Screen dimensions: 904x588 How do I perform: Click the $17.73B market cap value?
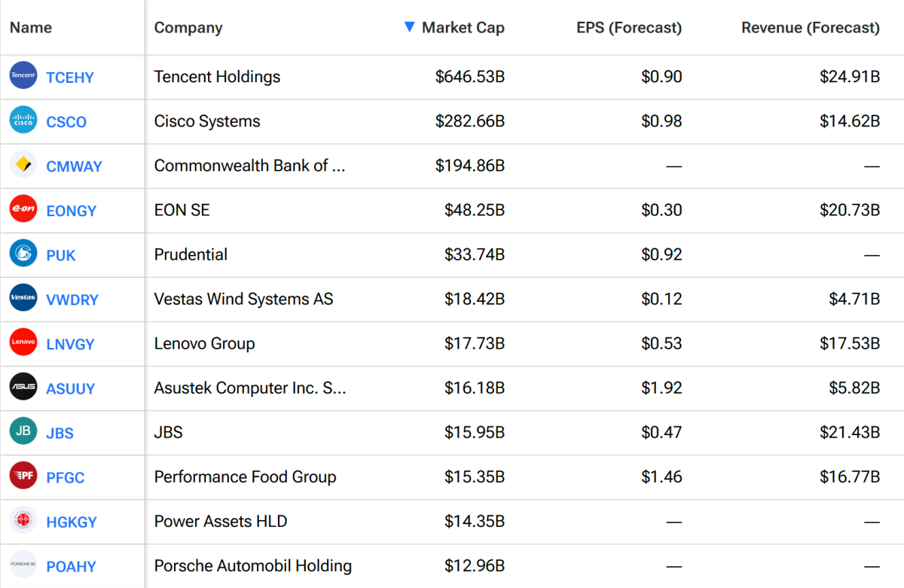[475, 343]
